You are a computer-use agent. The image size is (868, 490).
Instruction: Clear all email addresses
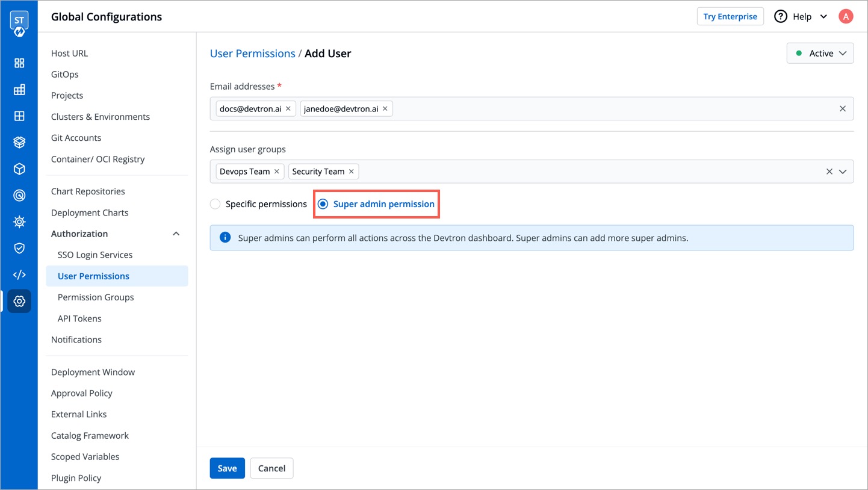[x=843, y=109]
